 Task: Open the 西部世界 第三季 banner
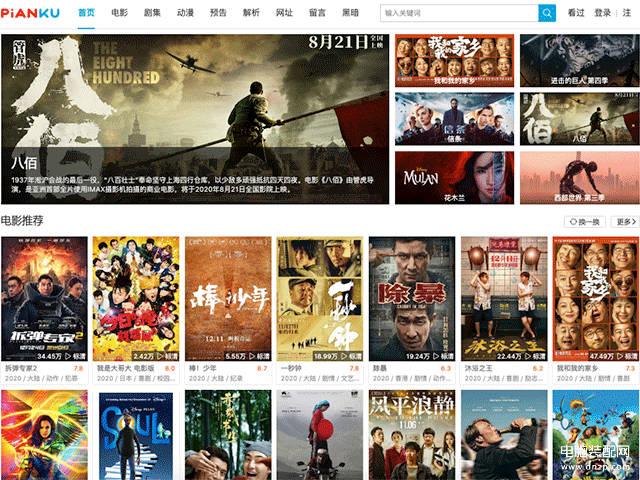coord(580,178)
